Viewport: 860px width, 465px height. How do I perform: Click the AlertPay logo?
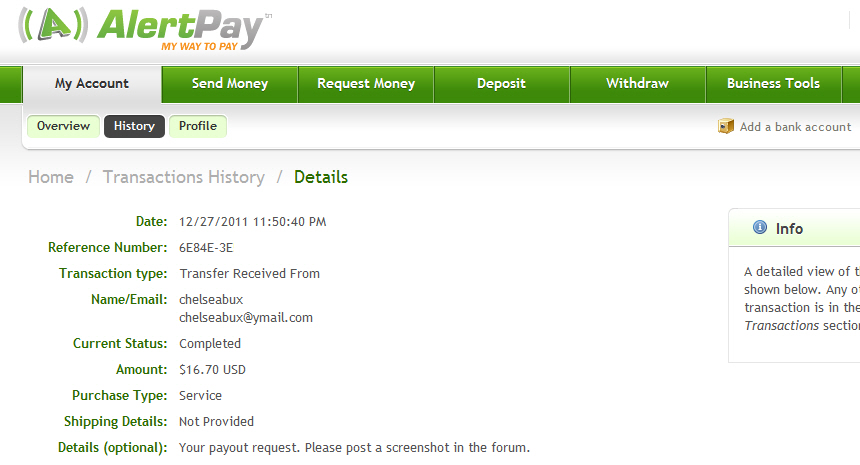(145, 29)
